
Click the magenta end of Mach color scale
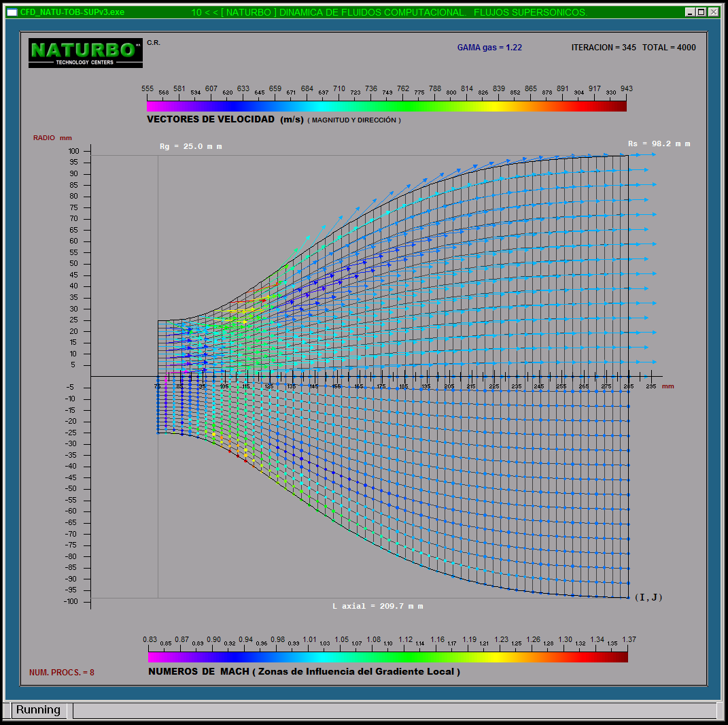coord(152,657)
